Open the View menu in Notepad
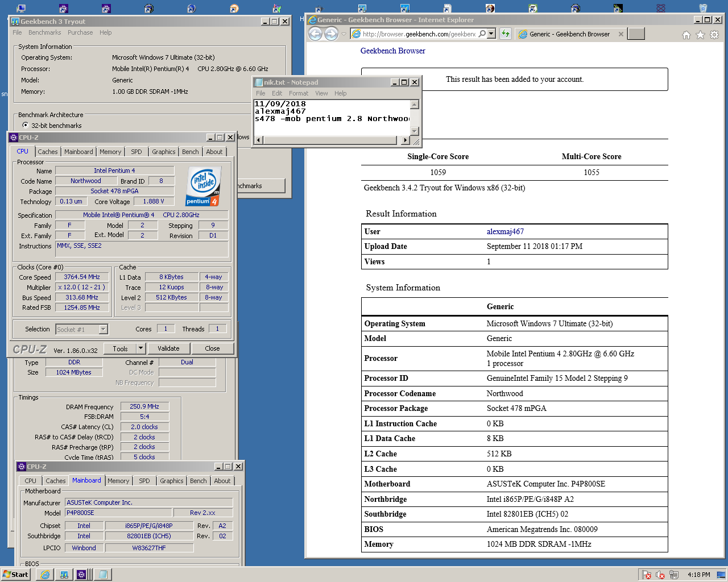 pyautogui.click(x=321, y=93)
